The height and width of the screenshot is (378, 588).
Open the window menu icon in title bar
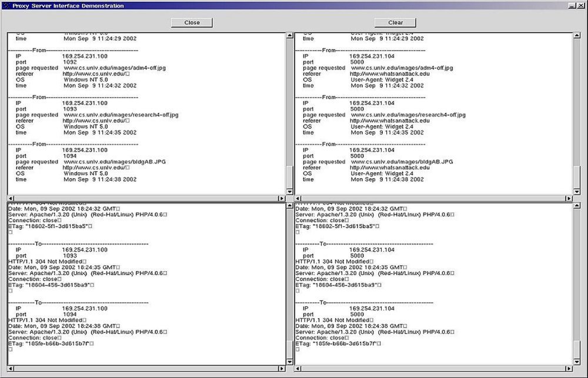point(5,5)
